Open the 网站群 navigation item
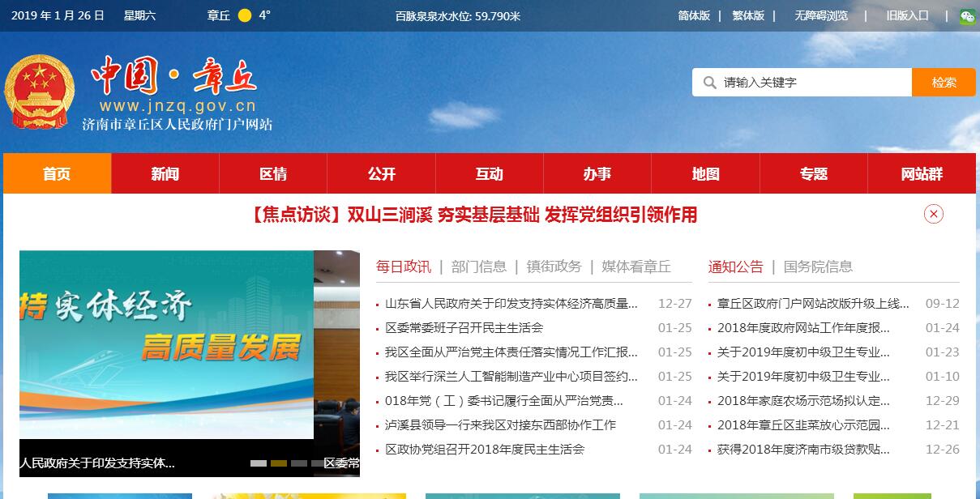Screen dimensions: 980x499 click(x=922, y=174)
